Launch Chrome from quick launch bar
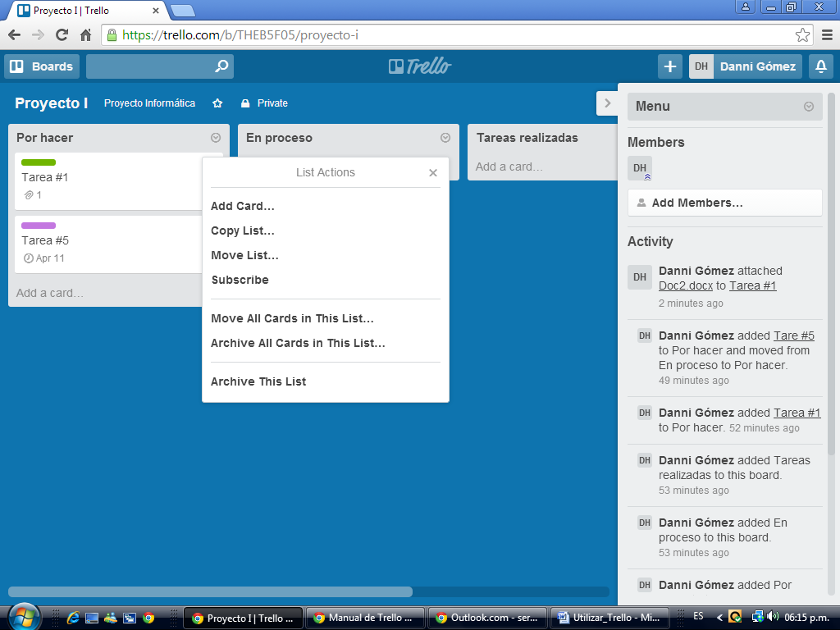840x630 pixels. (x=149, y=618)
